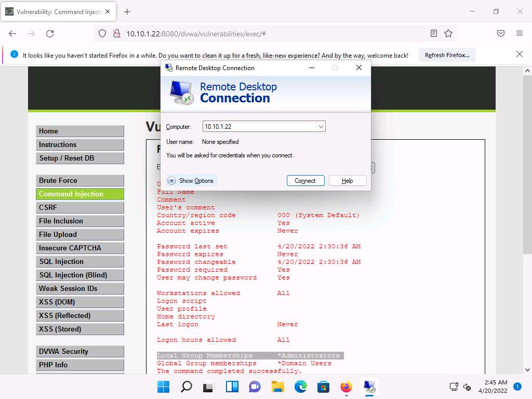Select the SQL Injection menu item

(80, 261)
